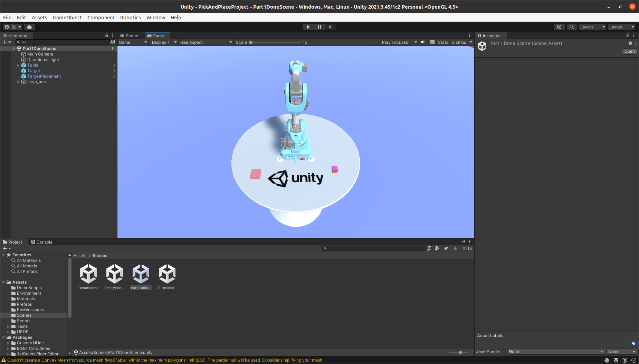Screen dimensions: 639x364
Task: Open the Layout dropdown
Action: 621,27
